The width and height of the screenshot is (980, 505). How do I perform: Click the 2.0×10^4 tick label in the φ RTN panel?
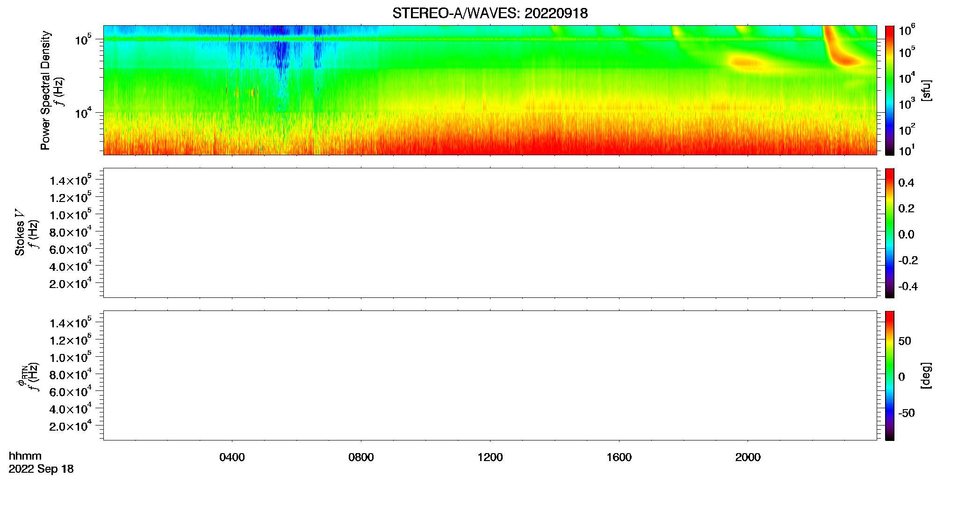[x=71, y=426]
